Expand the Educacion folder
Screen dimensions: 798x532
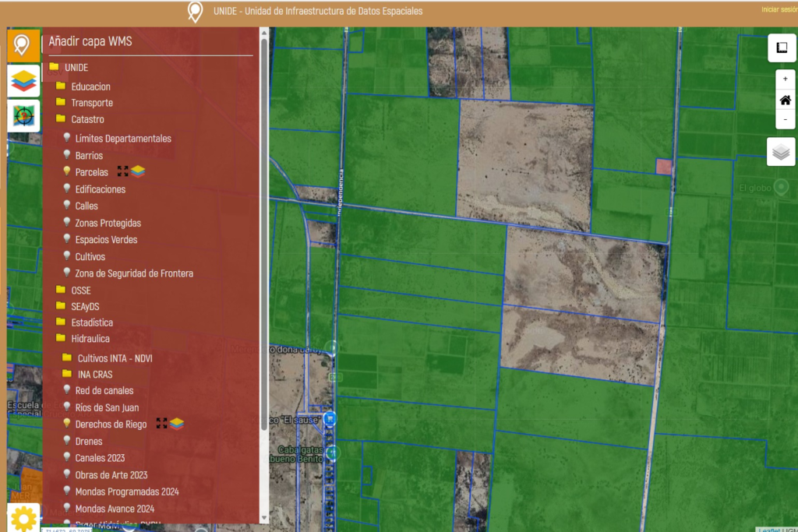pos(61,86)
